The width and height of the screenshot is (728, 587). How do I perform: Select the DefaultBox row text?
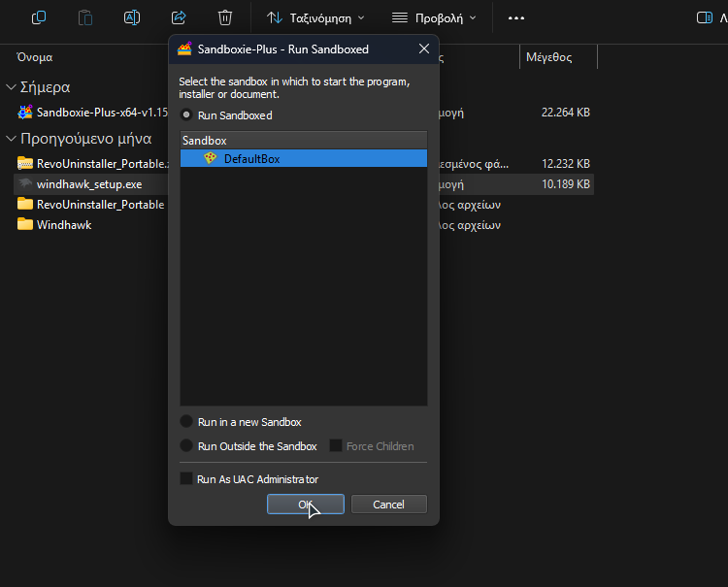[x=252, y=159]
